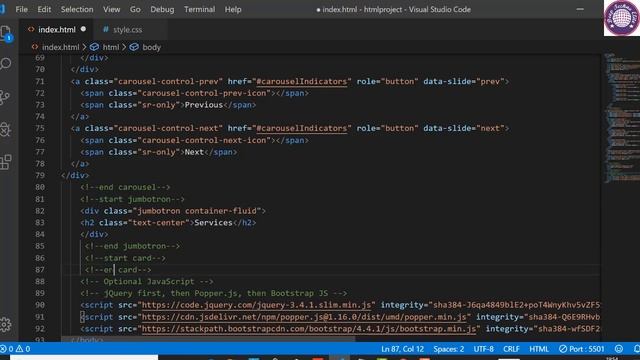Open the Selection menu
The image size is (640, 360).
coord(77,9)
